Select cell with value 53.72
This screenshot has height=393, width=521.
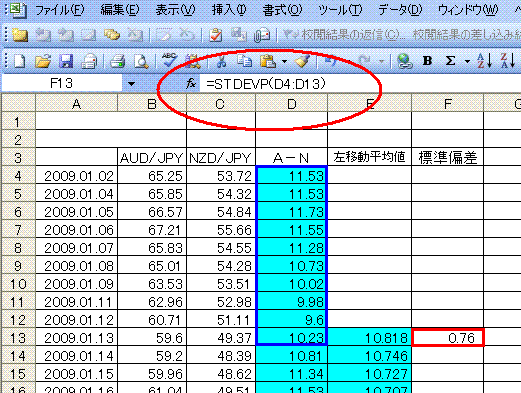pos(221,176)
